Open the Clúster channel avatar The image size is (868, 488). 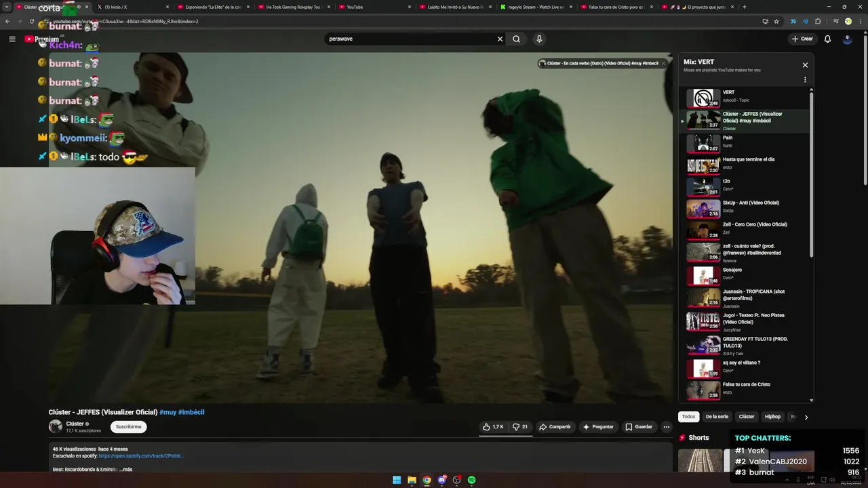[56, 426]
